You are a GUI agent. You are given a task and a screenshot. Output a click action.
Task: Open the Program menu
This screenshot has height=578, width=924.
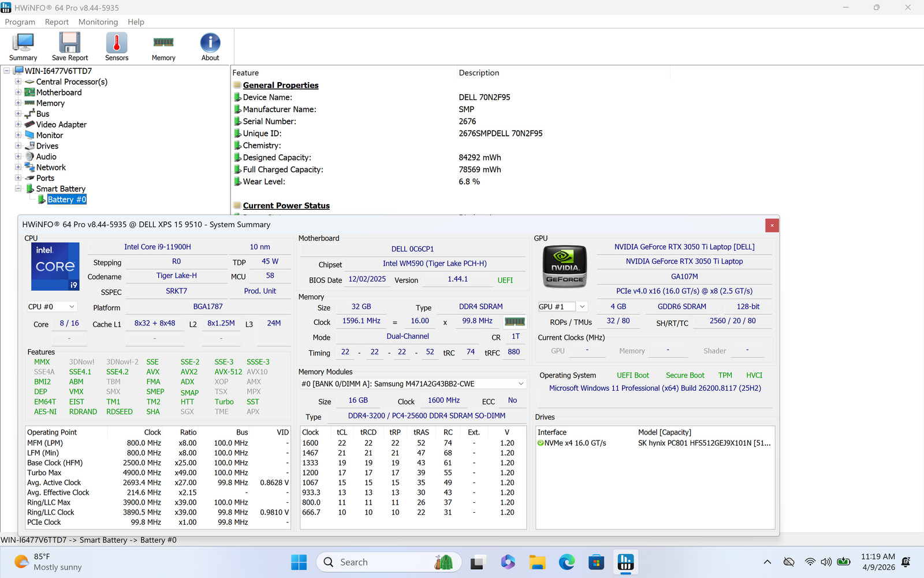[x=20, y=22]
